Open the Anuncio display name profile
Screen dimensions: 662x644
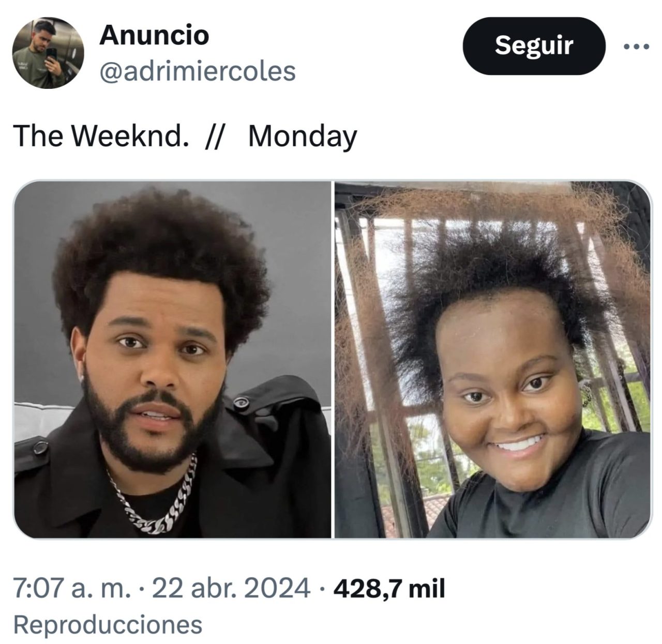point(154,35)
